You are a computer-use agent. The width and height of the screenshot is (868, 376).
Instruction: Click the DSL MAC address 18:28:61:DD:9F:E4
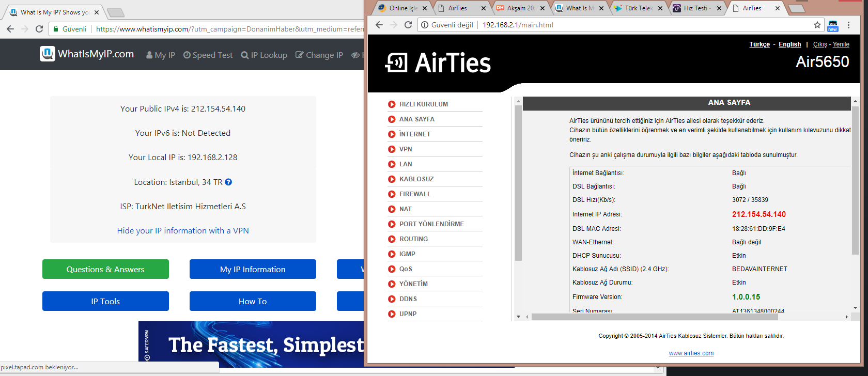point(758,229)
